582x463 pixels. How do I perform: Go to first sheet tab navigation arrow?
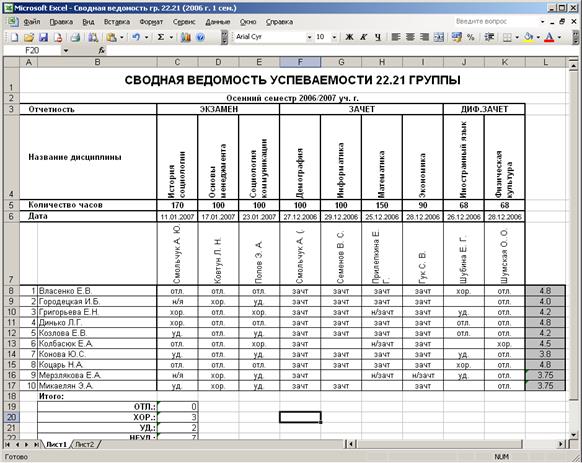(x=8, y=444)
